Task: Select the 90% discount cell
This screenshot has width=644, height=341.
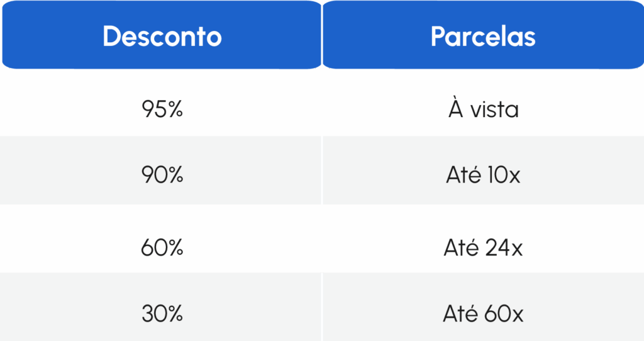Action: click(162, 175)
